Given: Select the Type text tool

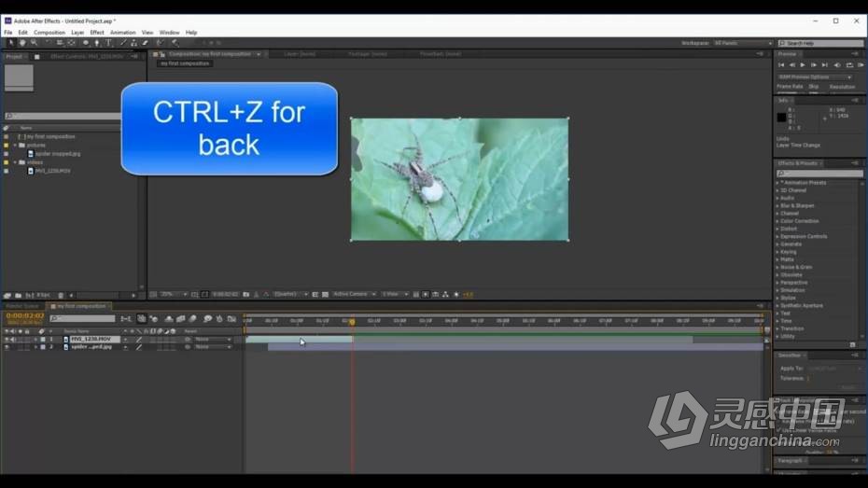Looking at the screenshot, I should (x=108, y=43).
